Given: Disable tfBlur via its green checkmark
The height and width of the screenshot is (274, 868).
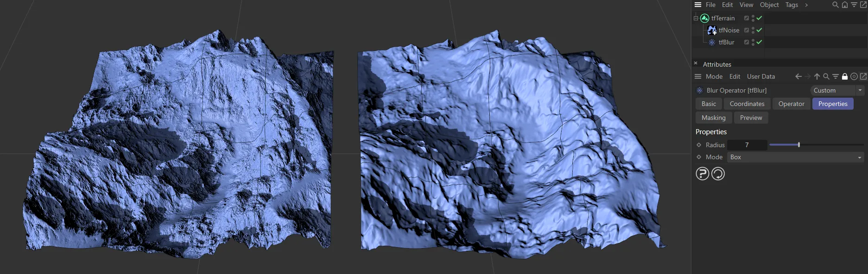Looking at the screenshot, I should click(759, 42).
